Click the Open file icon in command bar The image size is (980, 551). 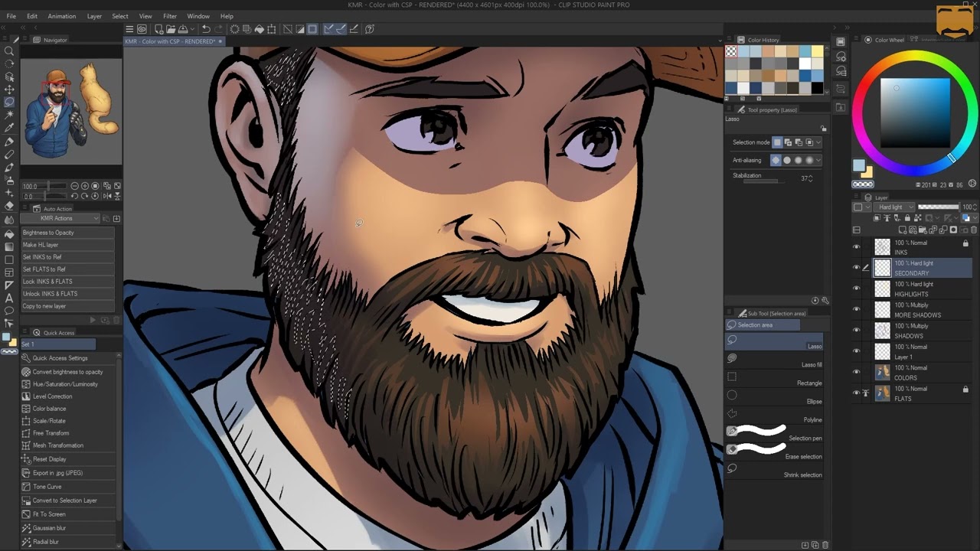click(x=171, y=29)
